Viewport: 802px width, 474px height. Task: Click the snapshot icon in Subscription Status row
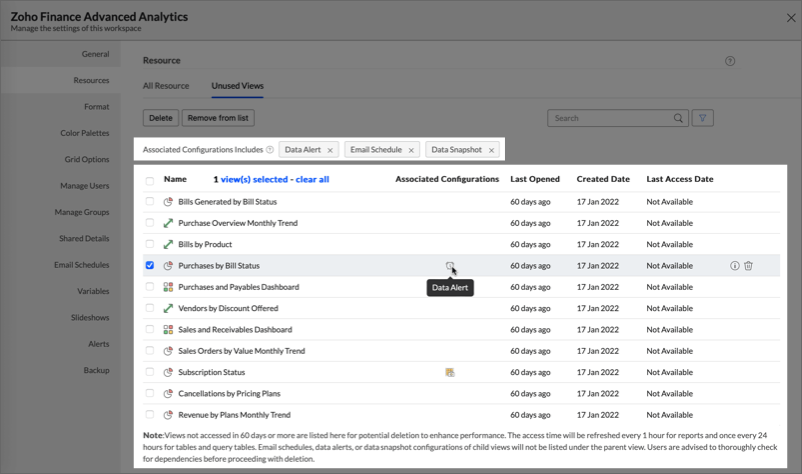click(450, 372)
